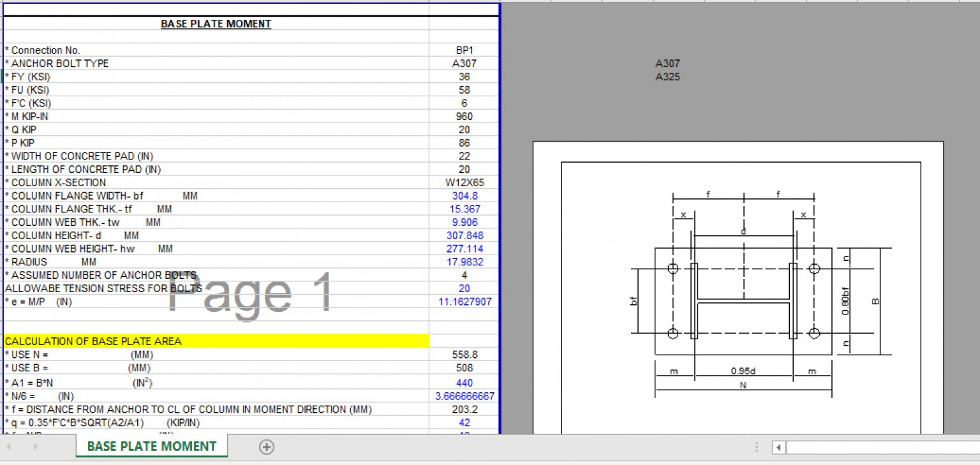Select assumed number of anchor bolts value 4
980x465 pixels.
[x=464, y=276]
